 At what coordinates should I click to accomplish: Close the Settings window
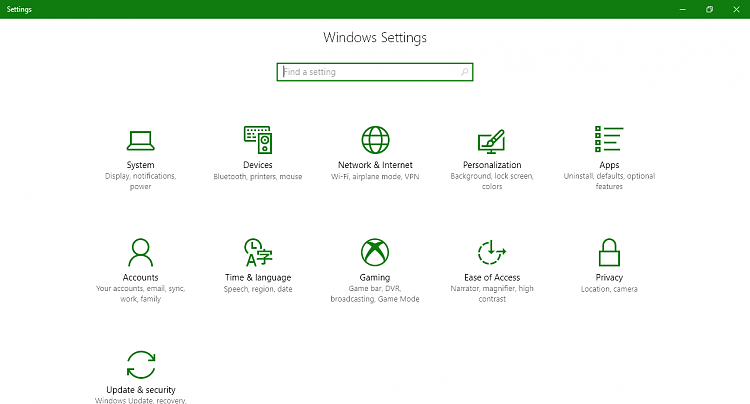(x=736, y=9)
